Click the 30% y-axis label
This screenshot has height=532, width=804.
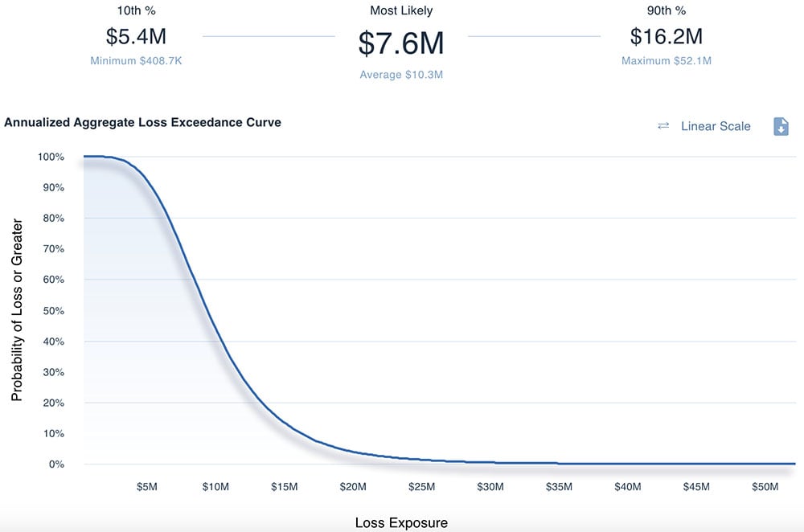53,372
